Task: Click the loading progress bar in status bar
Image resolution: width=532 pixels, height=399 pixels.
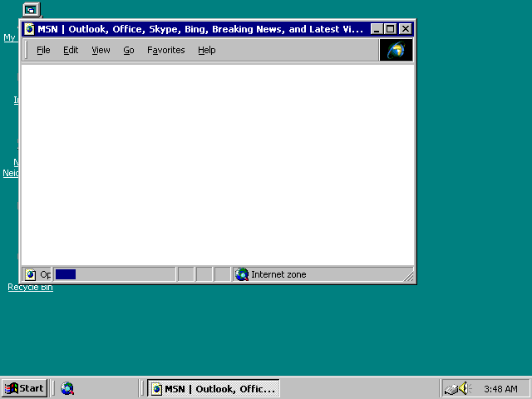Action: (x=115, y=274)
